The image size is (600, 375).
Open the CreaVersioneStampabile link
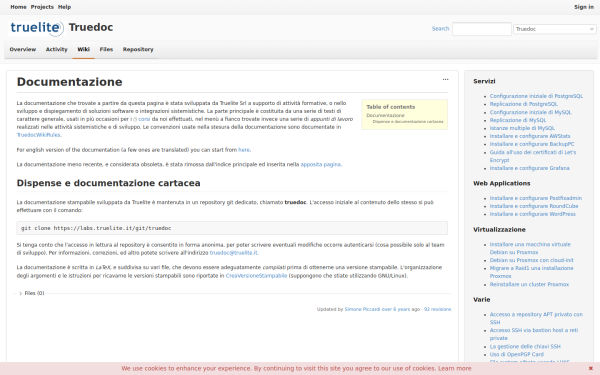[x=256, y=276]
